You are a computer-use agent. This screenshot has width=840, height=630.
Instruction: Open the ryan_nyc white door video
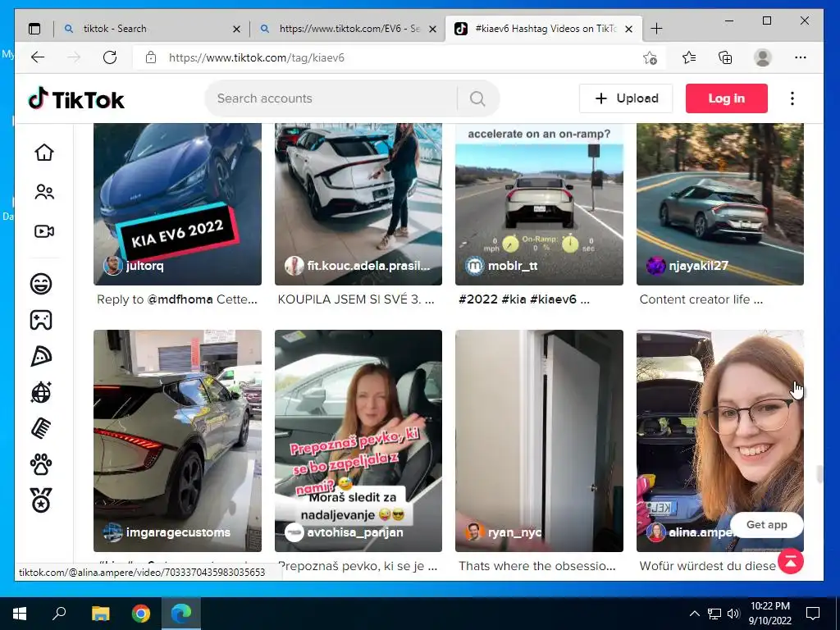pos(539,441)
